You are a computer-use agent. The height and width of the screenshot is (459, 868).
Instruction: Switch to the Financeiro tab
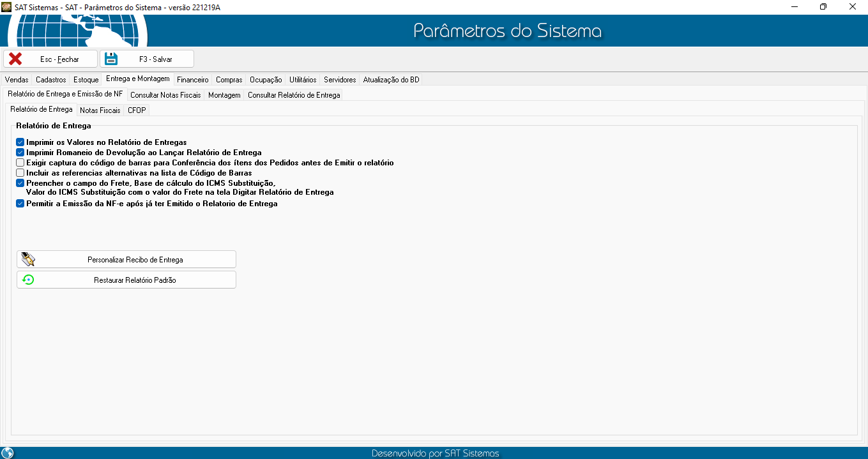[x=193, y=80]
